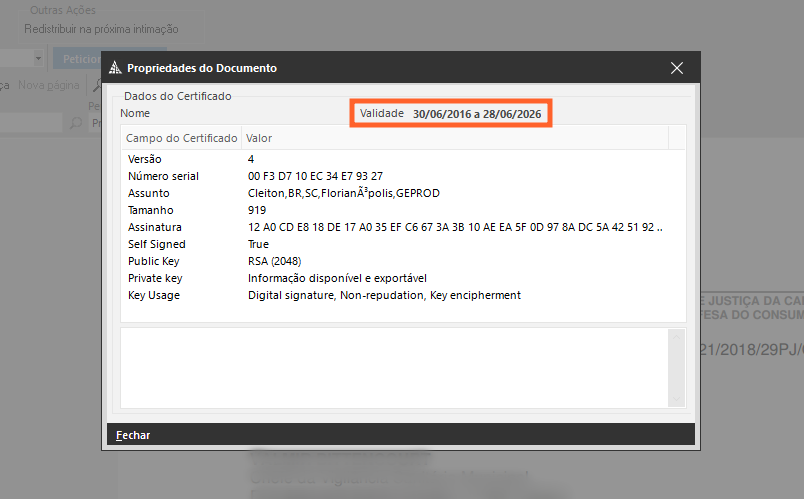Click the dimmed Peticionar button
This screenshot has height=499, width=804.
pyautogui.click(x=78, y=59)
